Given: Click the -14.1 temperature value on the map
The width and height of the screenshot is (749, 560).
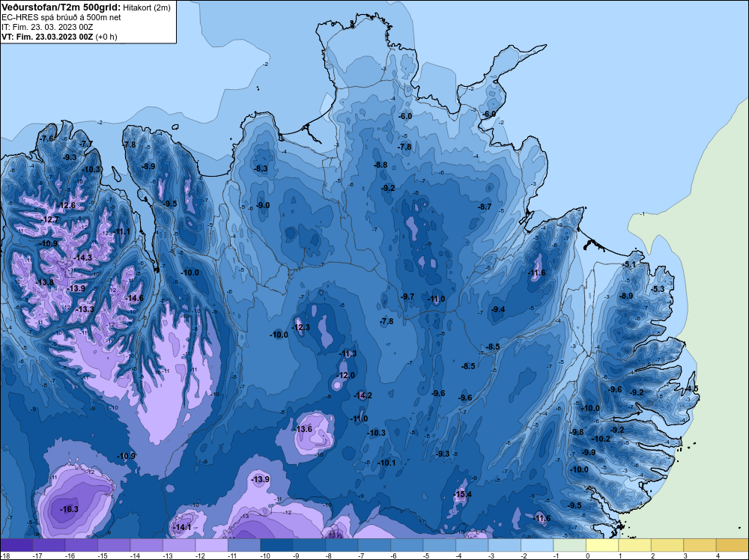Looking at the screenshot, I should [x=182, y=528].
